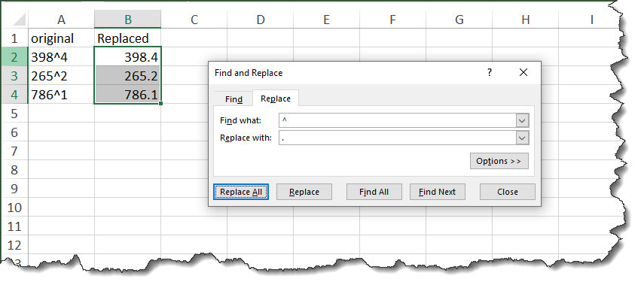This screenshot has width=644, height=288.
Task: Open the Replace with dropdown arrow
Action: pyautogui.click(x=522, y=138)
